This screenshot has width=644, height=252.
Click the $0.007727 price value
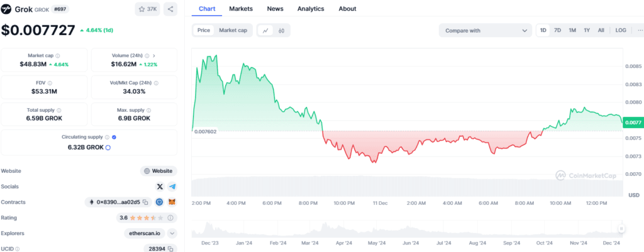click(x=38, y=30)
